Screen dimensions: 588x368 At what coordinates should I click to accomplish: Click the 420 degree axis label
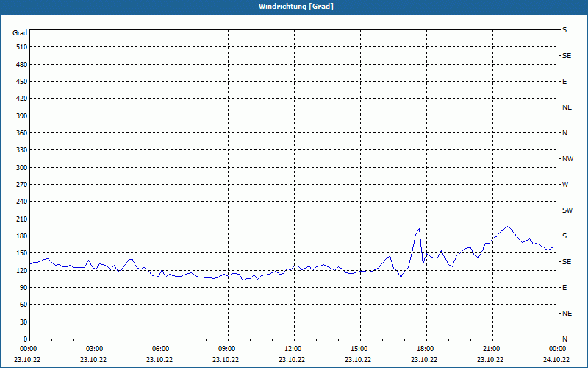coord(22,99)
